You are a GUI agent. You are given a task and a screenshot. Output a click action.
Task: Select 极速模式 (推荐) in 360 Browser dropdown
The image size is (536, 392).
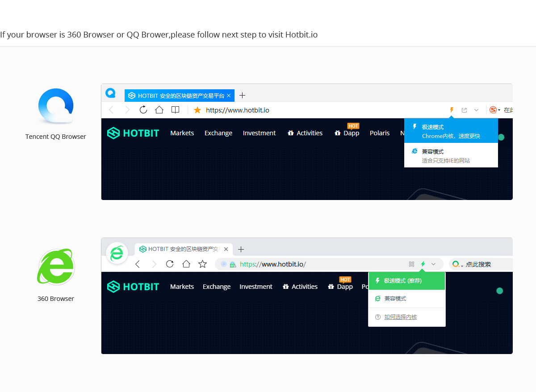pyautogui.click(x=407, y=281)
